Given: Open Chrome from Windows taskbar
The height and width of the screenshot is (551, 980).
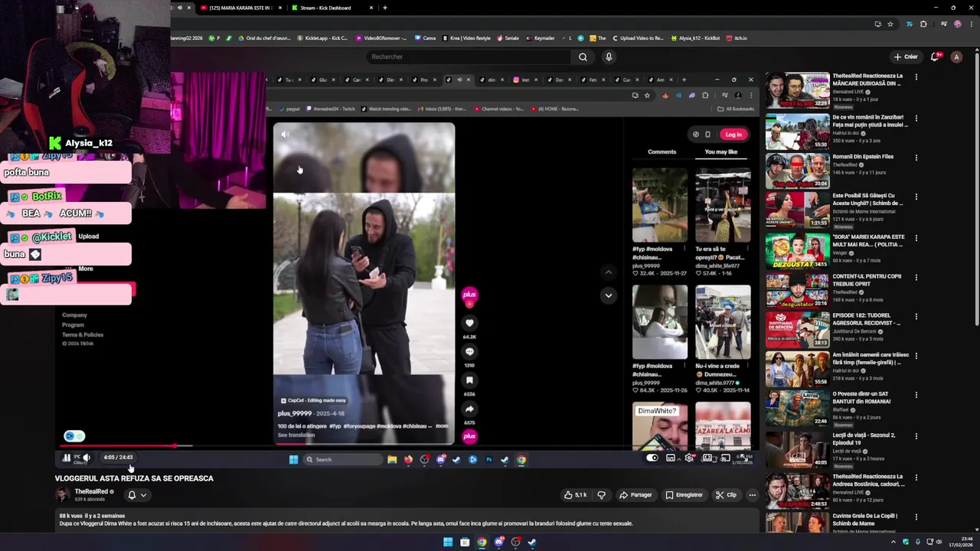Looking at the screenshot, I should (x=482, y=543).
